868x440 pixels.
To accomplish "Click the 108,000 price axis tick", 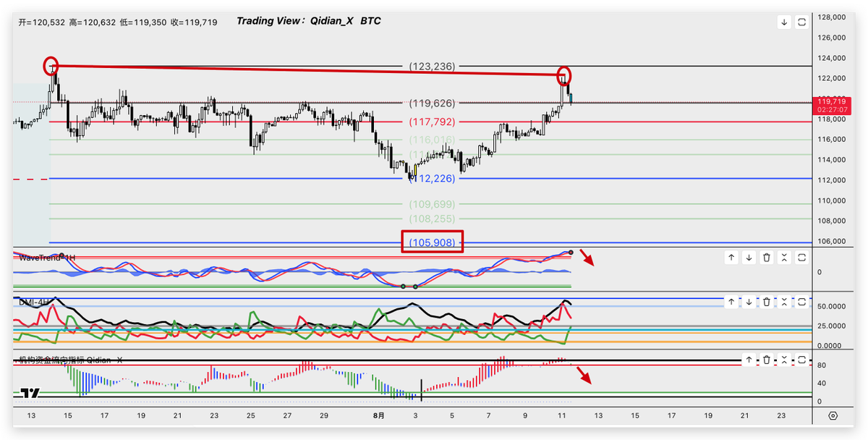I will click(x=832, y=221).
